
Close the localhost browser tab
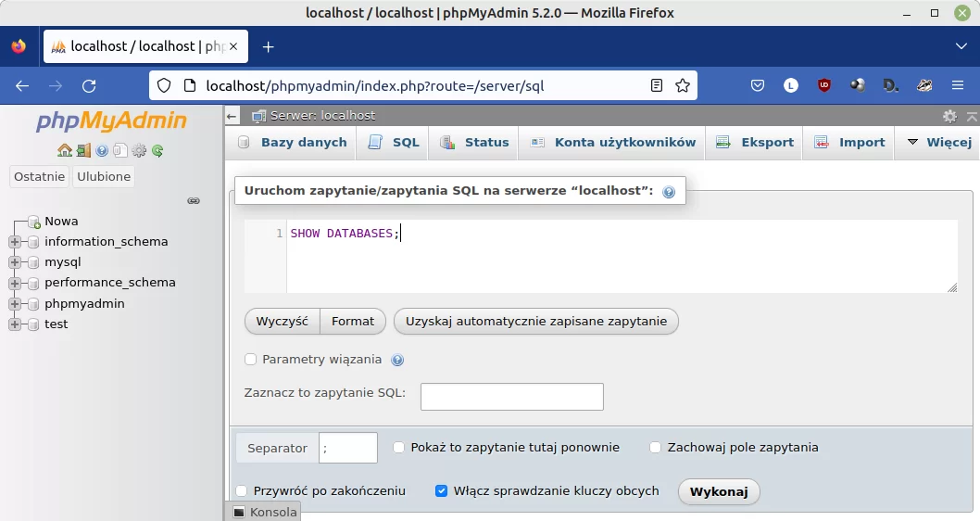[x=233, y=46]
